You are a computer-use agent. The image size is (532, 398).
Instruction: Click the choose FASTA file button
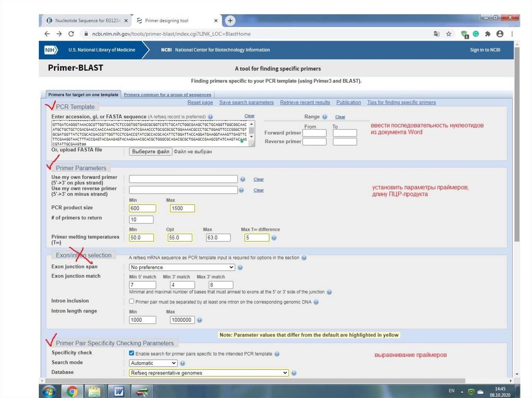tap(151, 152)
